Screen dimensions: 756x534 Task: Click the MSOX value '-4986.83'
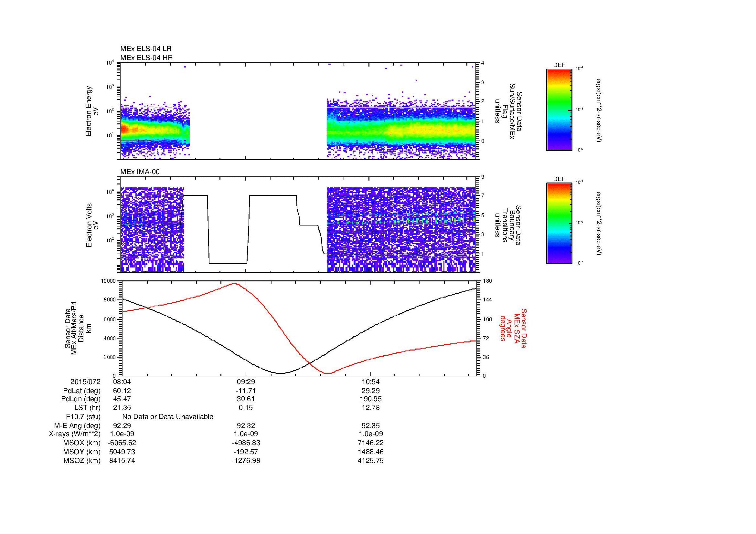click(x=246, y=443)
